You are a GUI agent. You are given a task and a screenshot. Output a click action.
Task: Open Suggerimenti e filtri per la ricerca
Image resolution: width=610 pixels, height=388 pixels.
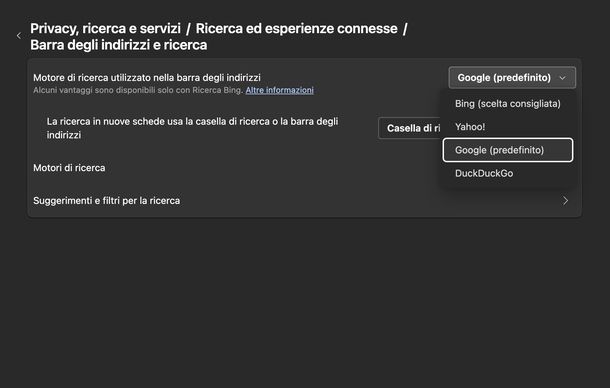pos(305,201)
